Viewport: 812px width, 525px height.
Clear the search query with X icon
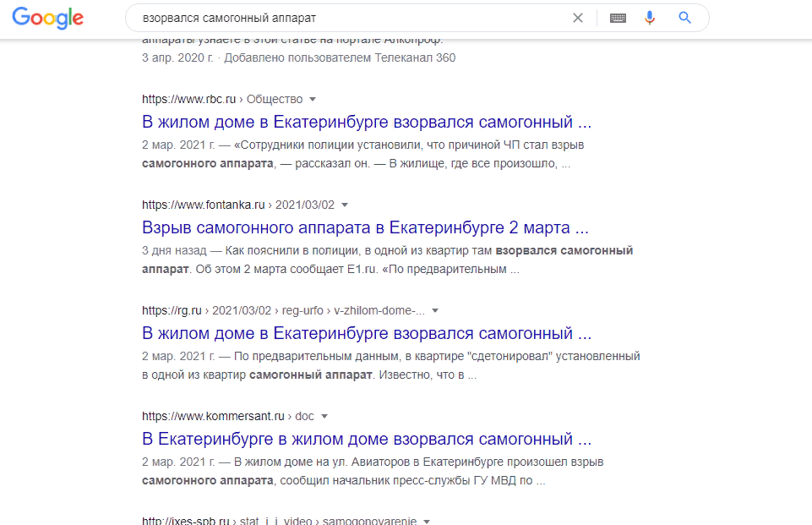(x=578, y=18)
